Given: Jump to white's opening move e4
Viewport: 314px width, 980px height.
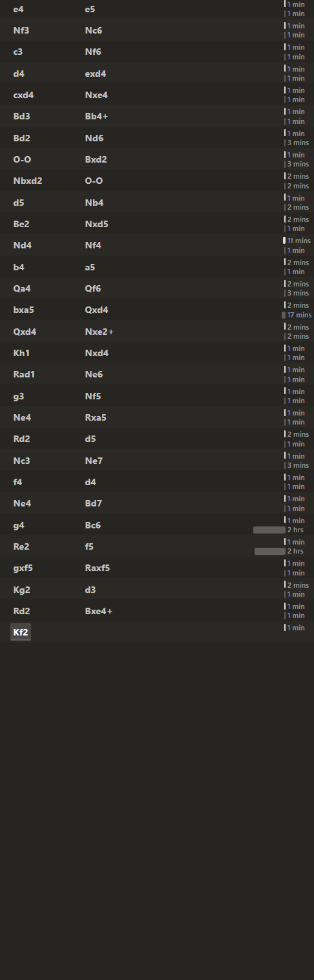Looking at the screenshot, I should coord(18,9).
